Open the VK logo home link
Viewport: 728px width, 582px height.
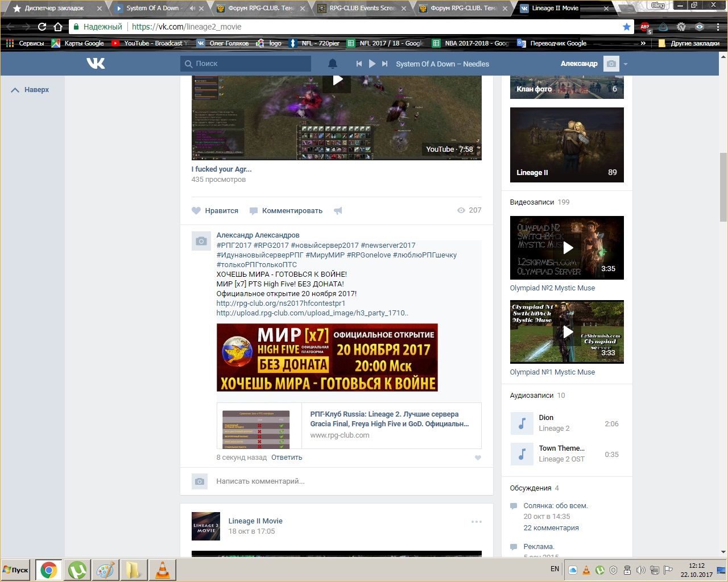tap(96, 63)
